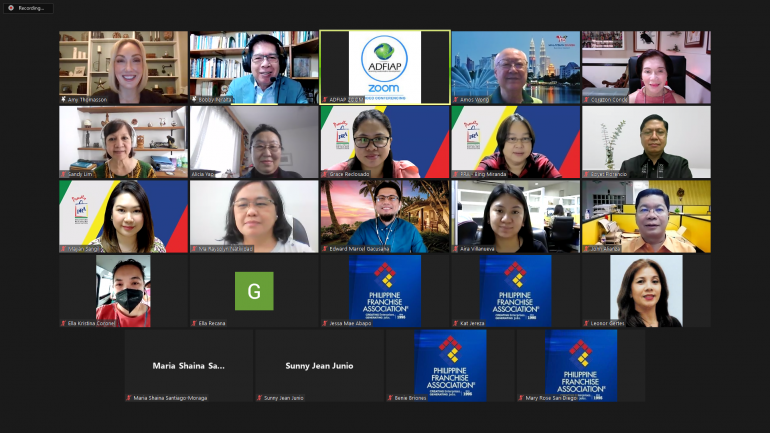Select the Maria Shaina Sa... no-video tile
The height and width of the screenshot is (433, 770).
(189, 366)
